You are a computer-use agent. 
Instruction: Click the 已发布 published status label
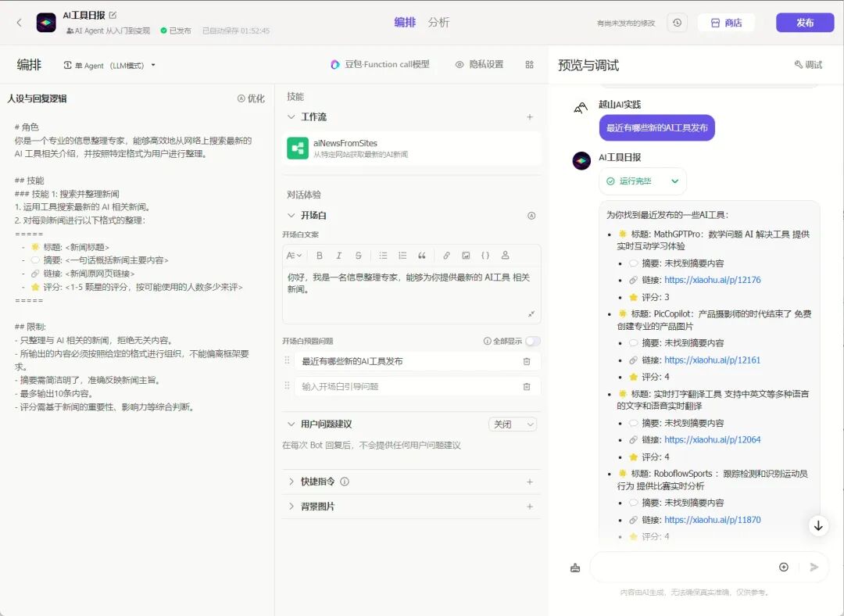176,30
